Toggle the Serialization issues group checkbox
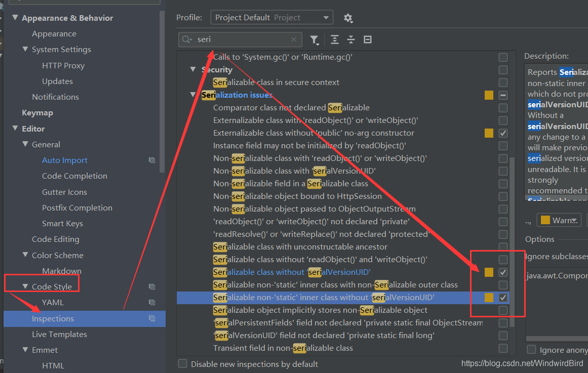Screen dimensions: 588x373 click(503, 95)
